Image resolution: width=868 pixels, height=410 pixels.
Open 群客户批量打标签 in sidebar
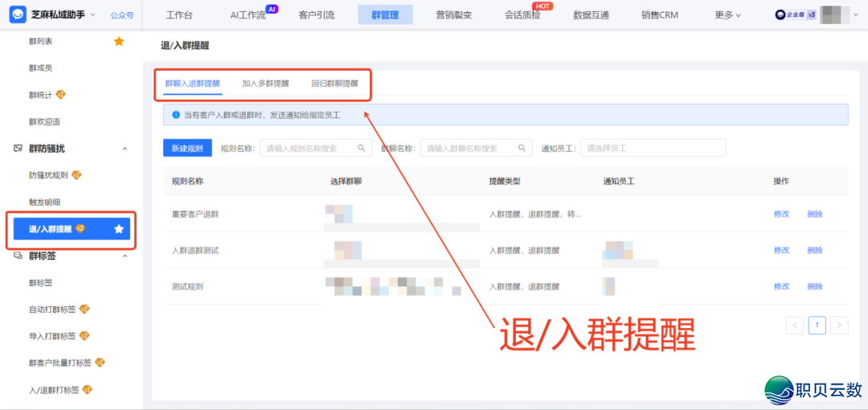point(59,363)
